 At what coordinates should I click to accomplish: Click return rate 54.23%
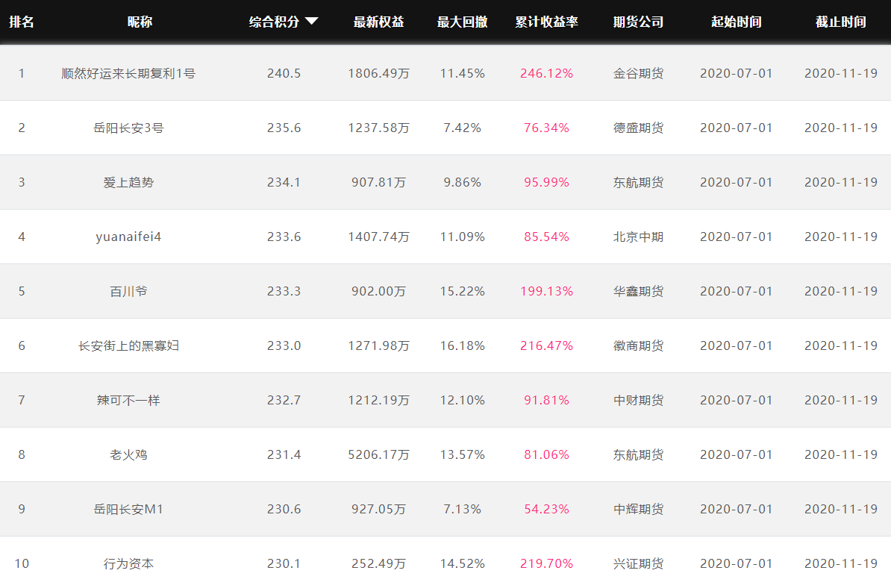[547, 509]
